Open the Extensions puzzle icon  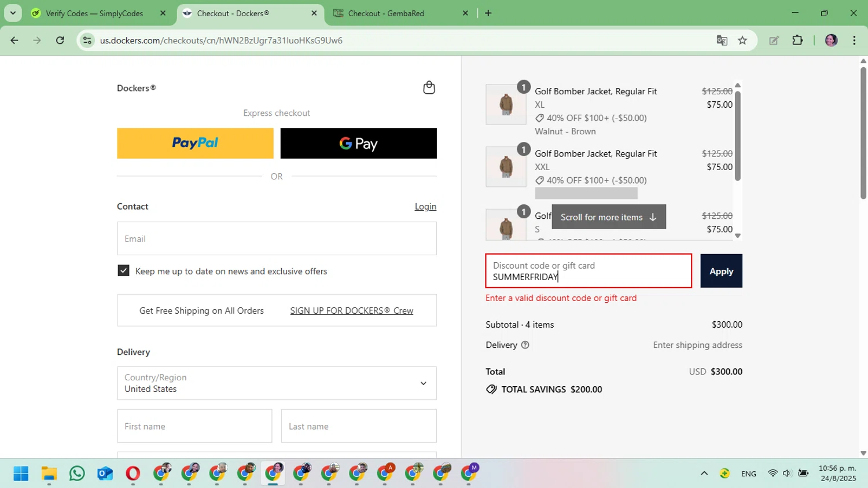click(797, 41)
